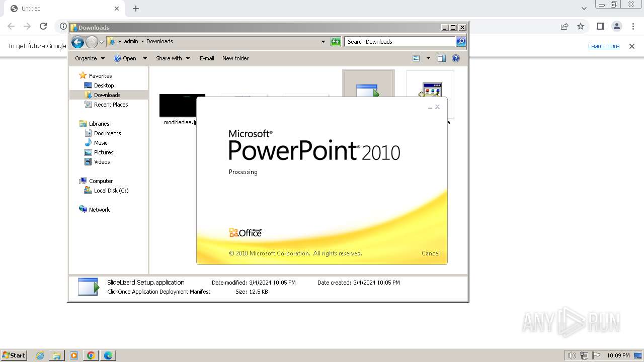Image resolution: width=644 pixels, height=362 pixels.
Task: Close the PowerPoint splash screen
Action: tap(437, 107)
